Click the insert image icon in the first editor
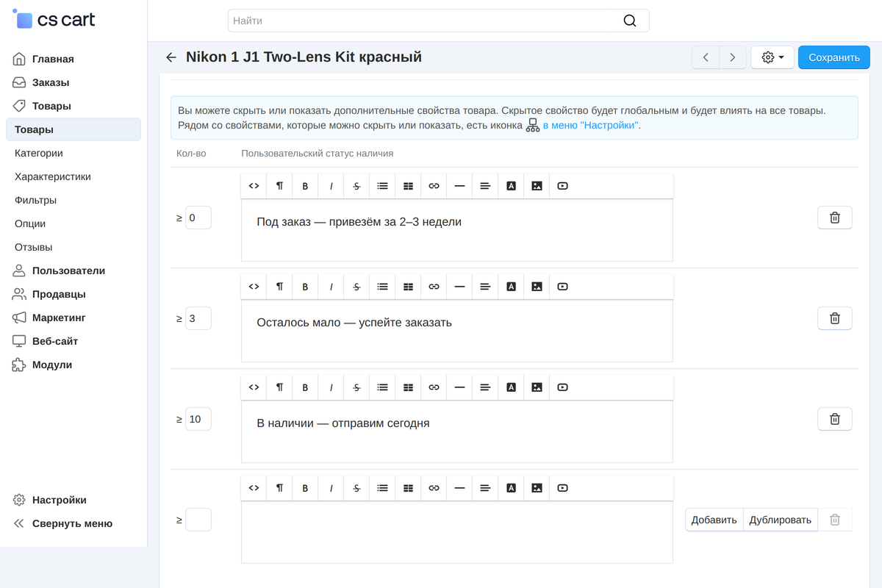Screen dimensions: 882x588 coord(537,186)
